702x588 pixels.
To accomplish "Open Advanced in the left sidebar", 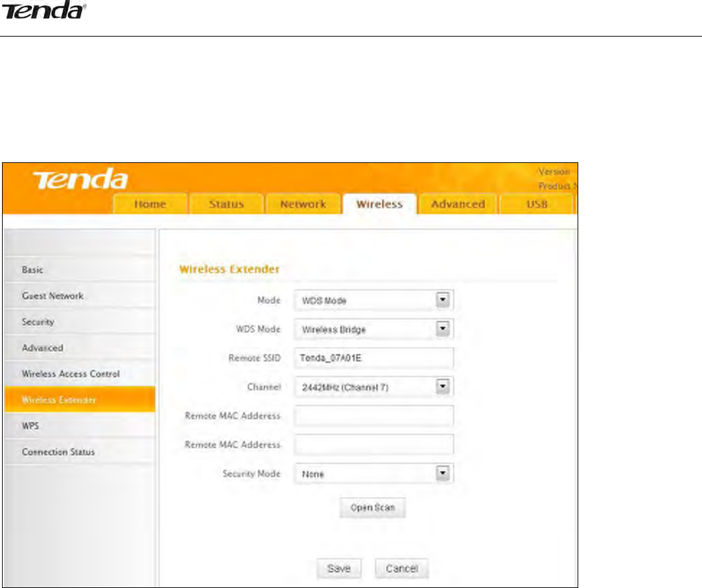I will pyautogui.click(x=80, y=348).
